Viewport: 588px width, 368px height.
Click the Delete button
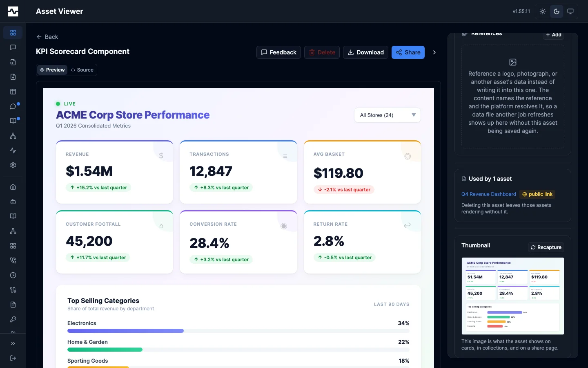point(322,52)
